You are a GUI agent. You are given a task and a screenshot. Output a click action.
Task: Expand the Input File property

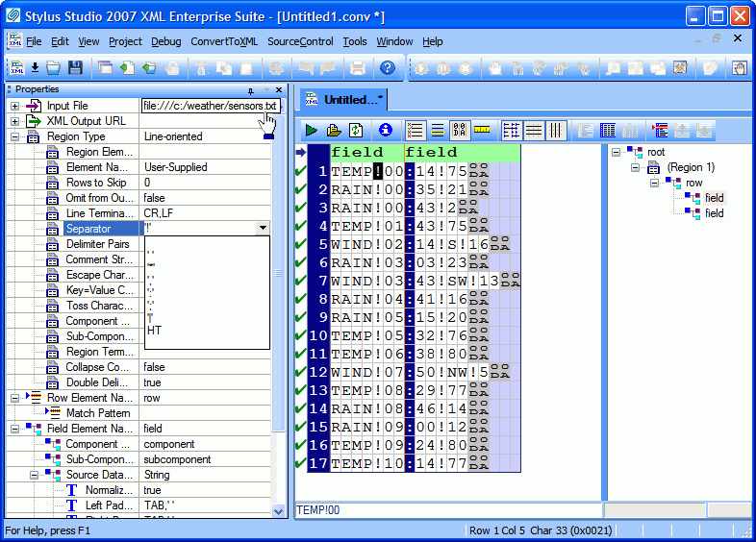(15, 106)
